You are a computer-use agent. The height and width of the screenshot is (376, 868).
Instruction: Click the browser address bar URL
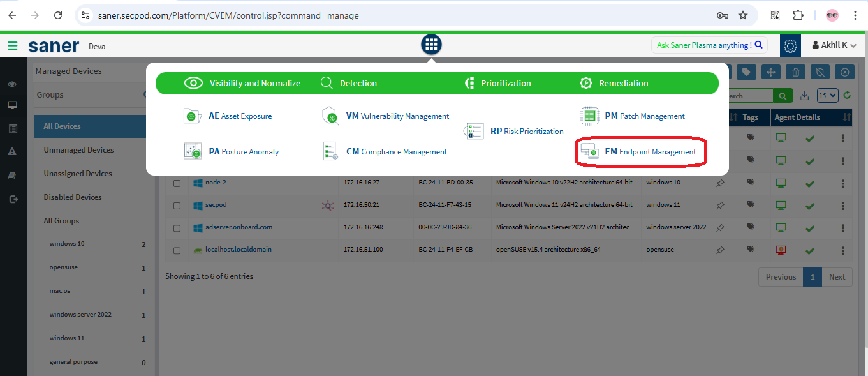tap(228, 15)
